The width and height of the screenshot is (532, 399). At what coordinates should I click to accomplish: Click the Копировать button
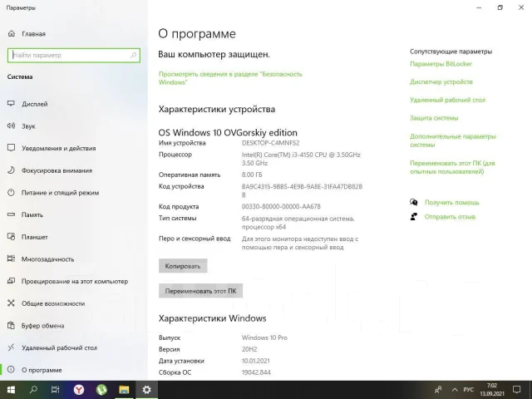(x=183, y=266)
